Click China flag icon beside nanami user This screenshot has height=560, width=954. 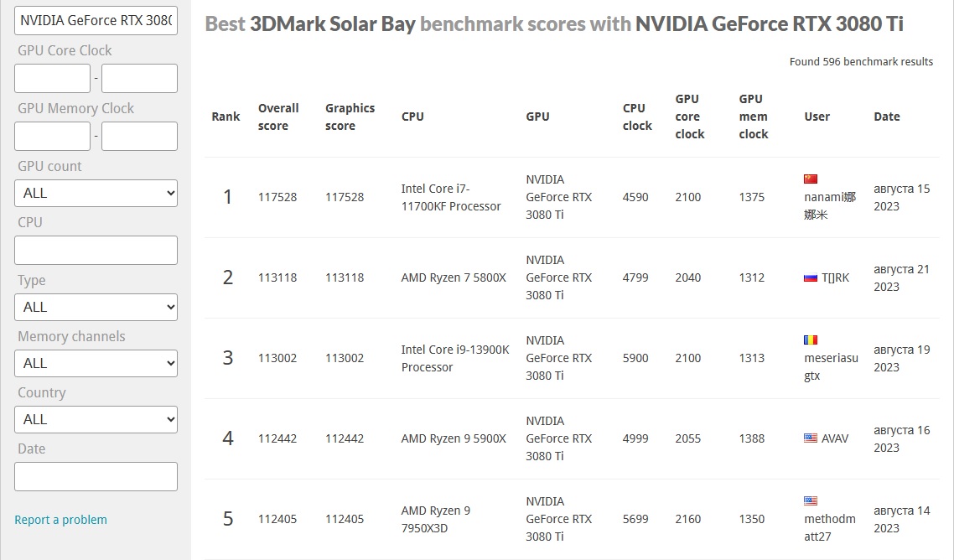pos(810,179)
